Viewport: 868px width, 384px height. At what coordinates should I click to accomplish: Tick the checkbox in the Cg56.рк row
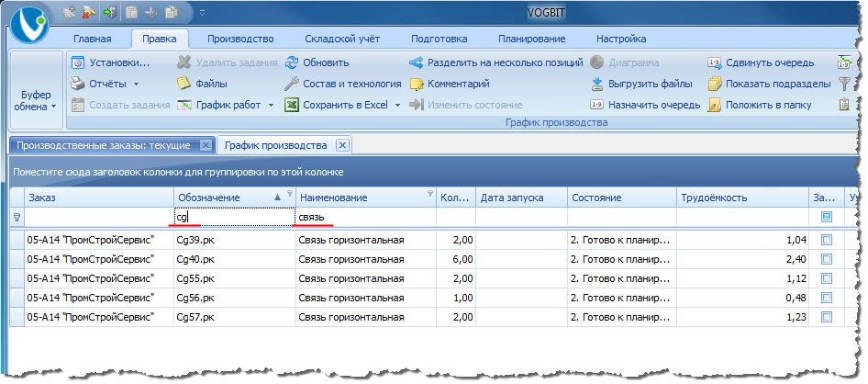point(827,299)
